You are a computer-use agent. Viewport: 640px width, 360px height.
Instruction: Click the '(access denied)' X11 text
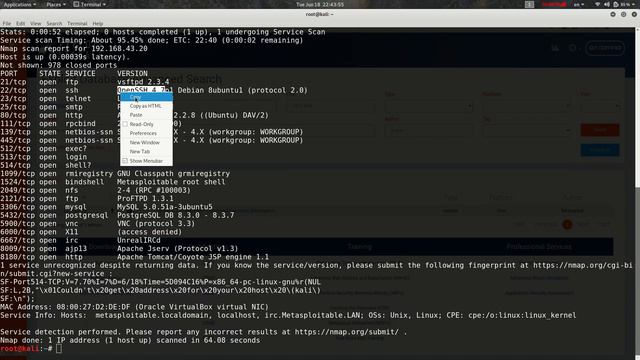tap(149, 232)
